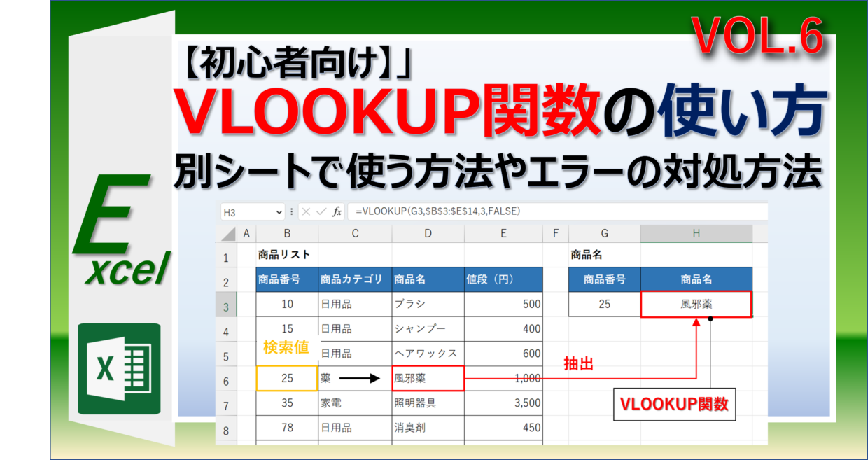The width and height of the screenshot is (868, 460).
Task: Click cell E6 with value 1,000
Action: click(x=503, y=378)
